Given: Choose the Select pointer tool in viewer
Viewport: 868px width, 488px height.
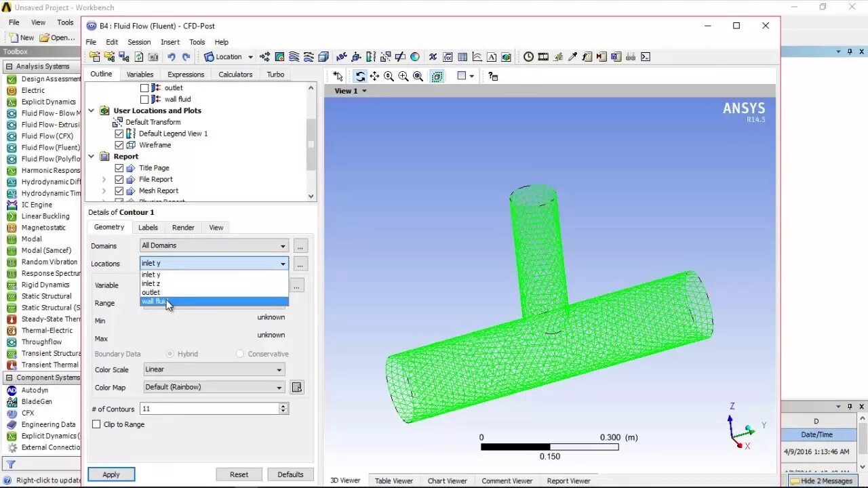Looking at the screenshot, I should [338, 77].
